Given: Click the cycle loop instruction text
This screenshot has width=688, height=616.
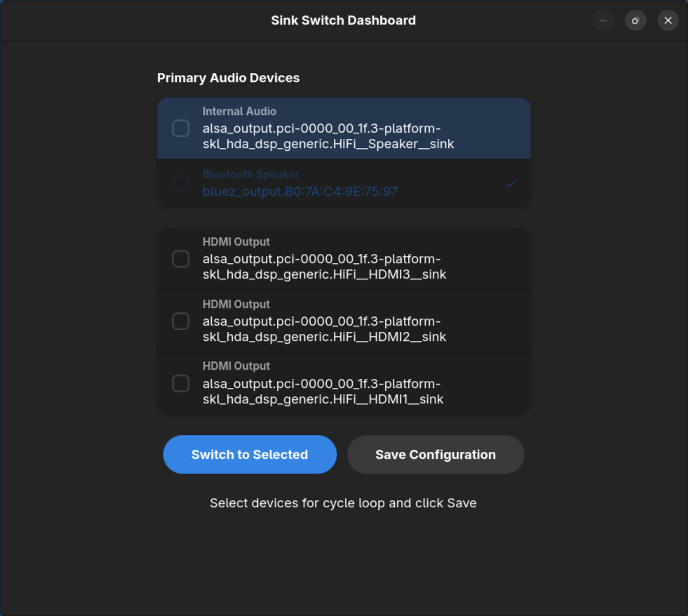Looking at the screenshot, I should 343,503.
